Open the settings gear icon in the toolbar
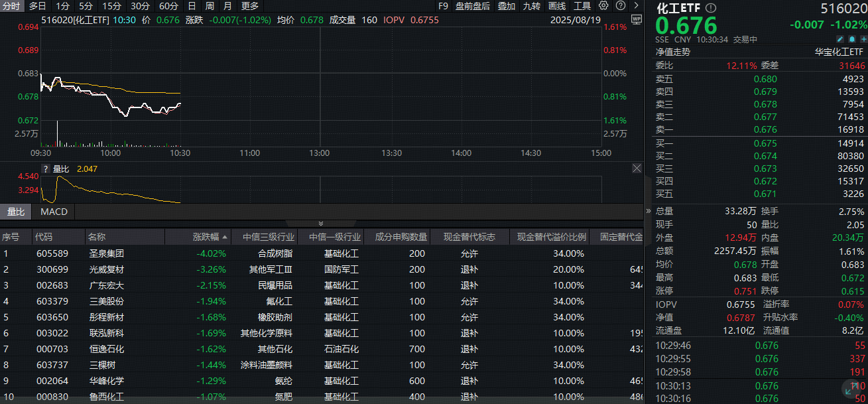This screenshot has width=868, height=404. click(603, 6)
